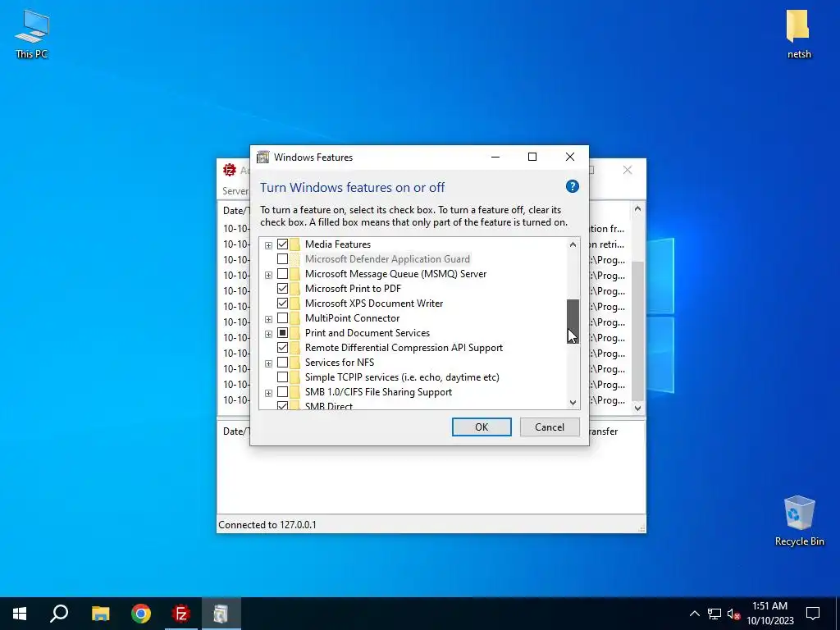
Task: Click the muted volume tray icon
Action: [x=734, y=614]
